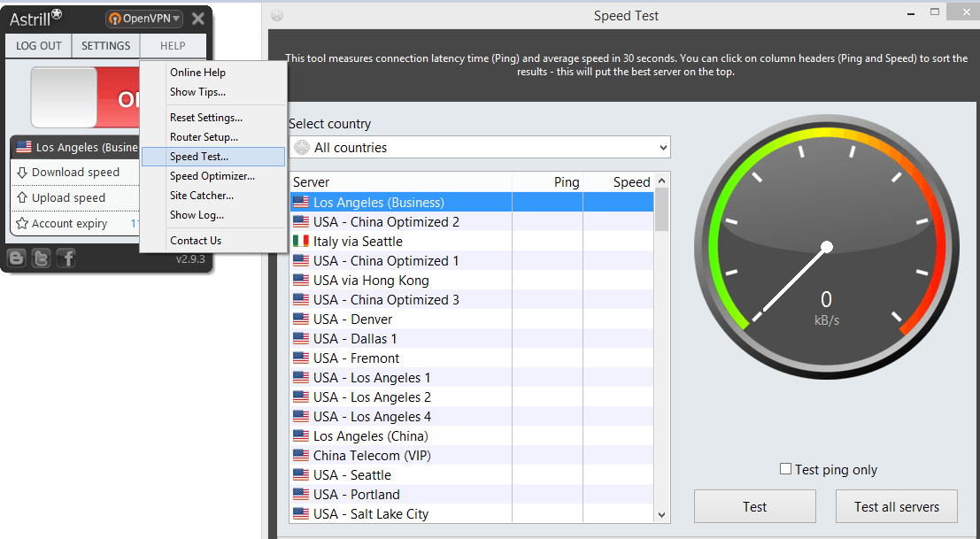This screenshot has width=980, height=539.
Task: Select the USA - Denver server
Action: pos(473,320)
